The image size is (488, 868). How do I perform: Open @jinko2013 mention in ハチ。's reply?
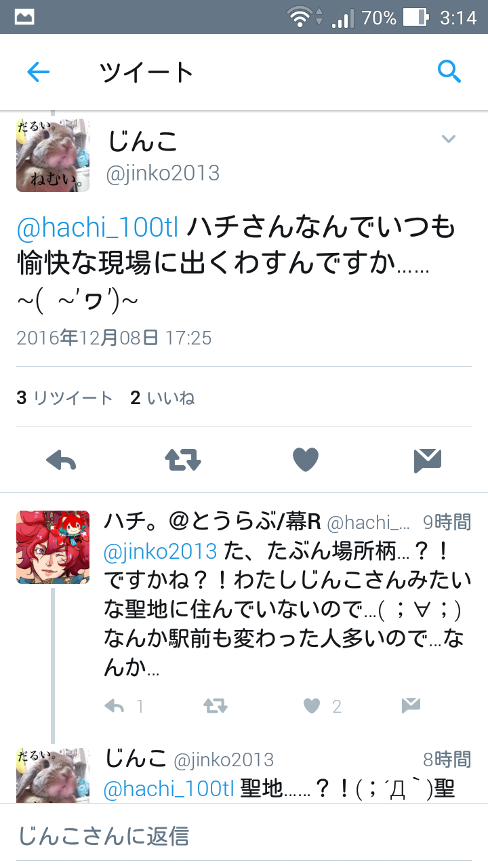tap(161, 552)
